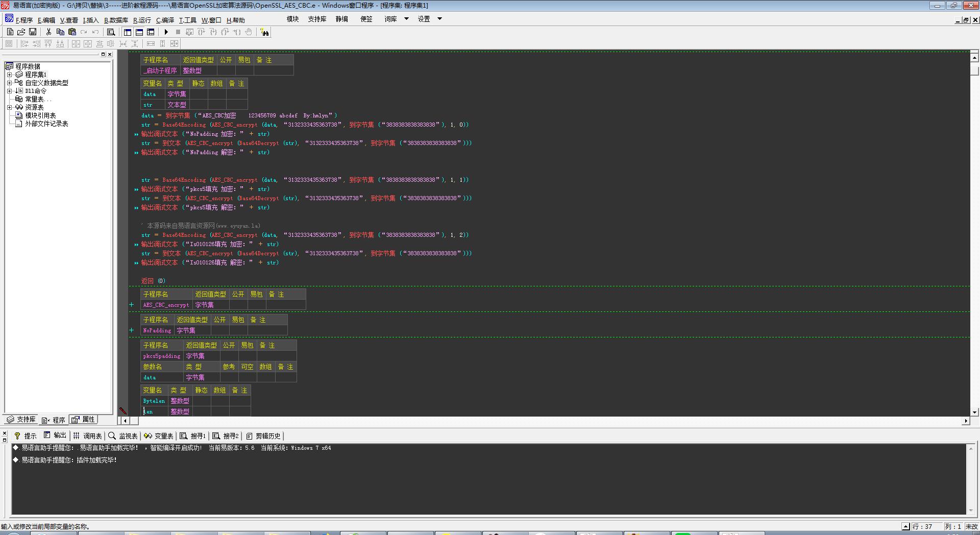Click the step-over debug braces icon

click(x=201, y=32)
